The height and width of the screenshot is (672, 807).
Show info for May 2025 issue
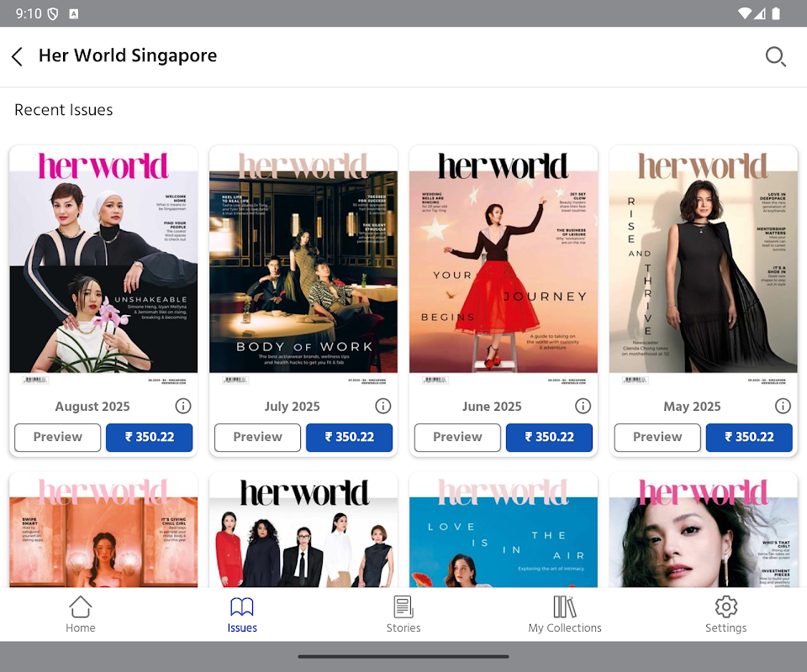point(783,407)
